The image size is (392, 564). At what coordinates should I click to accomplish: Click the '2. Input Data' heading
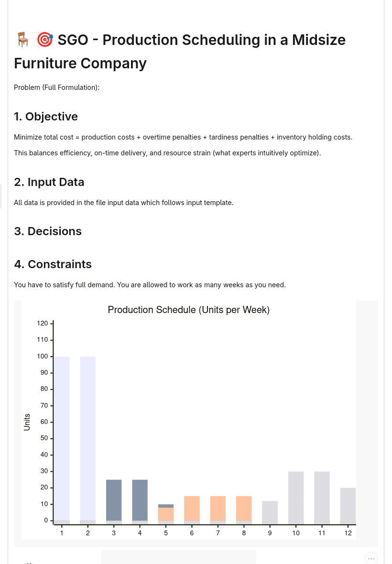(x=49, y=182)
